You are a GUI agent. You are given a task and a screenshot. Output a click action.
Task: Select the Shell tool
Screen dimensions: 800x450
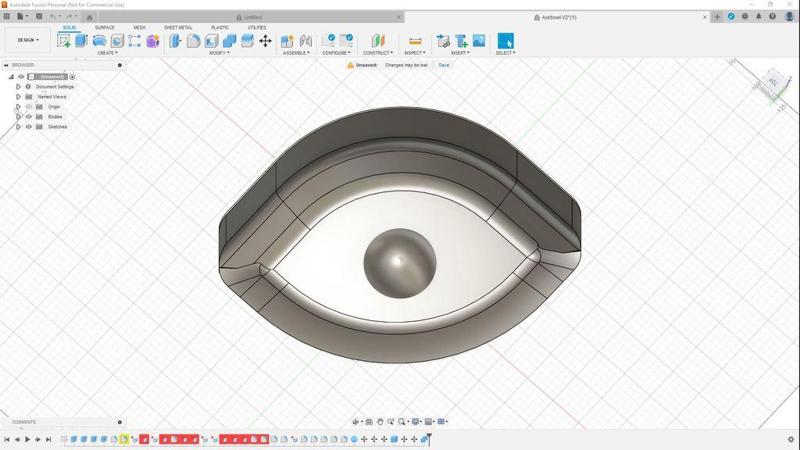211,41
